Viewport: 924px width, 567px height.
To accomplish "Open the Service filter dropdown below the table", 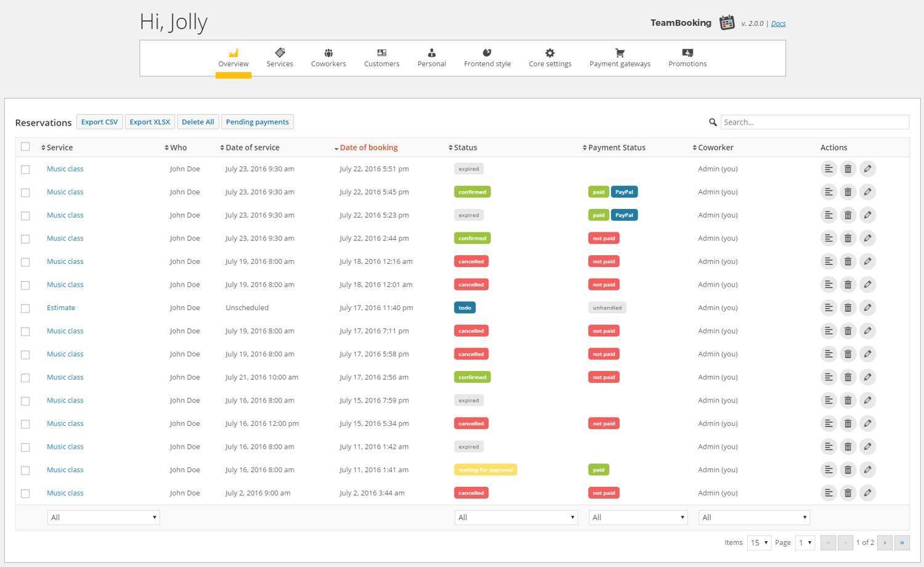I will [103, 518].
